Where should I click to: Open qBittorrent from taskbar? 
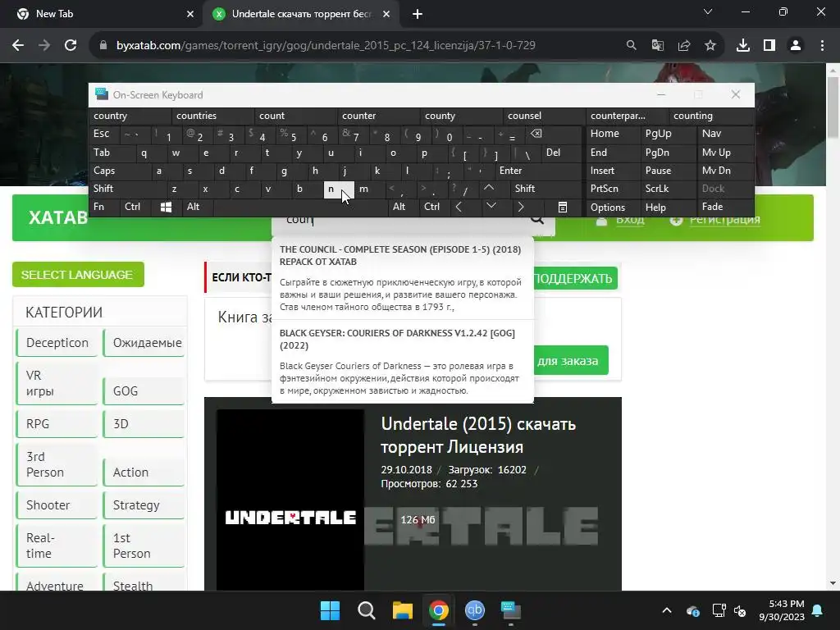coord(475,610)
